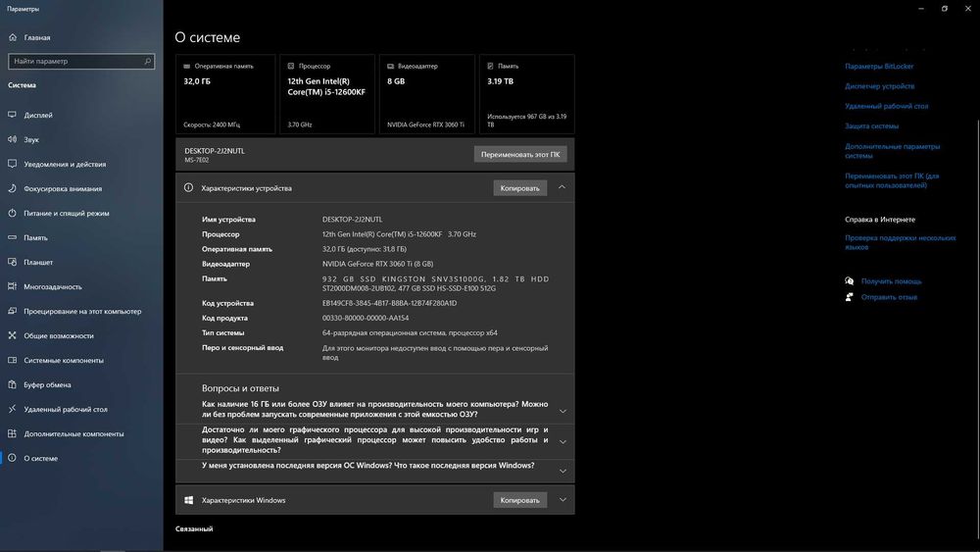Open Device Manager link

879,86
